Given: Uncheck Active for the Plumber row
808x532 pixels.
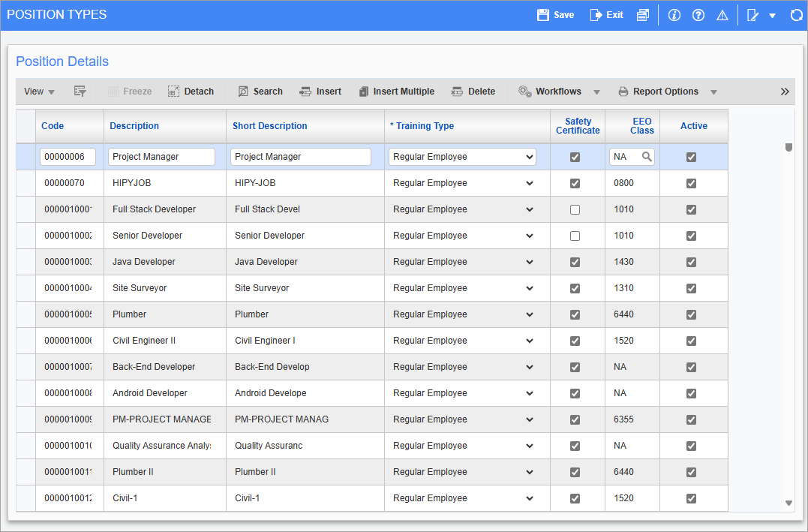Looking at the screenshot, I should (x=692, y=314).
